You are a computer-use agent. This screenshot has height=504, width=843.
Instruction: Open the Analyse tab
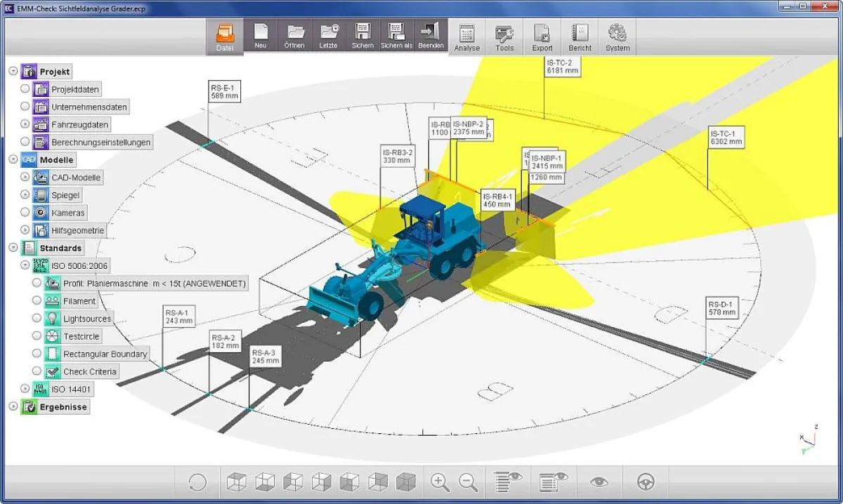point(466,37)
